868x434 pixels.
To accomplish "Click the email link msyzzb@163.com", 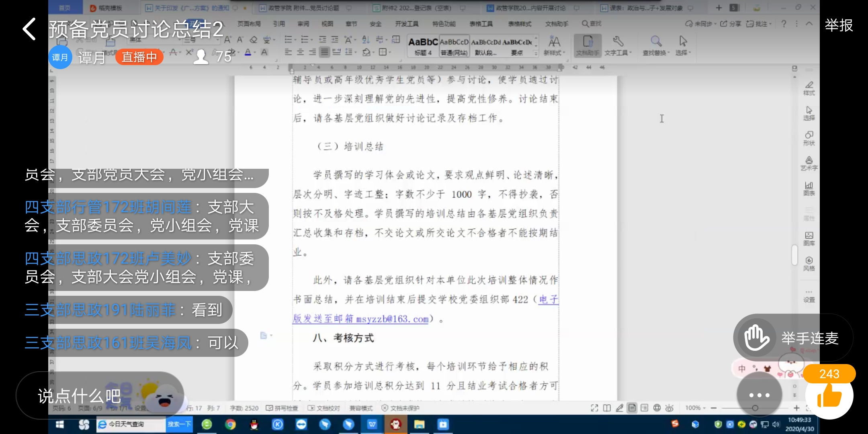I will (x=392, y=319).
